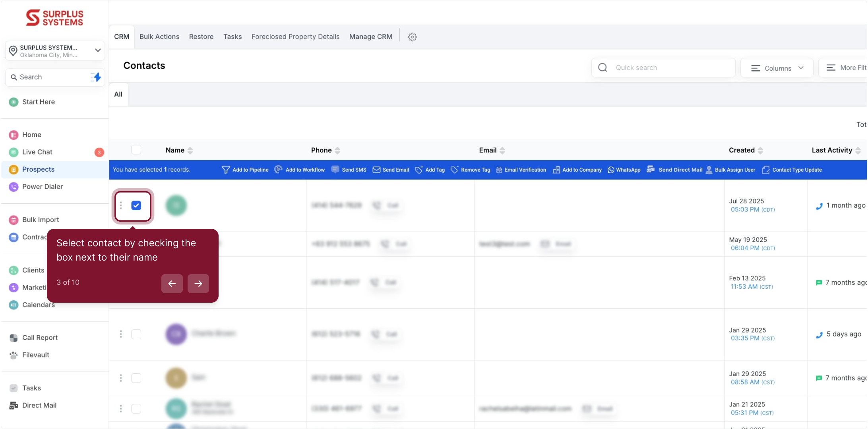Click the lightning quick-action icon beside Search
Screen dimensions: 868x429
pyautogui.click(x=96, y=77)
